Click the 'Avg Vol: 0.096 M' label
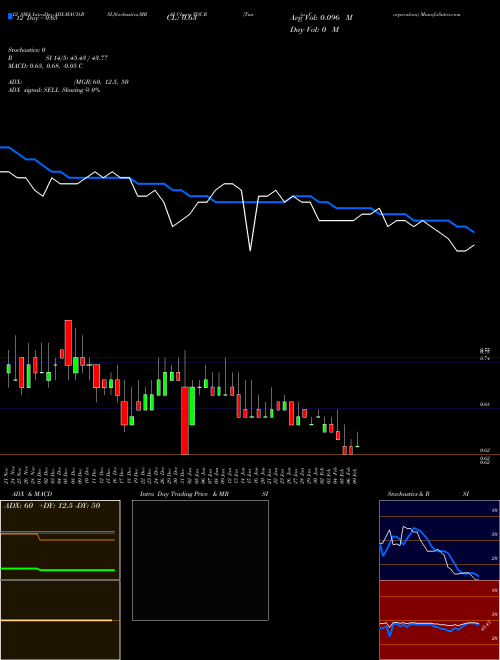This screenshot has width=500, height=660. click(321, 18)
